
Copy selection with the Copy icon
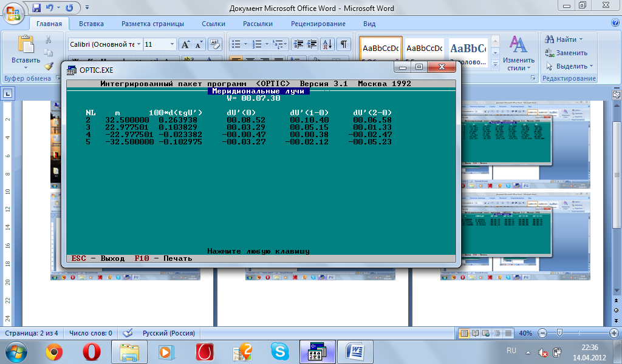pyautogui.click(x=49, y=53)
